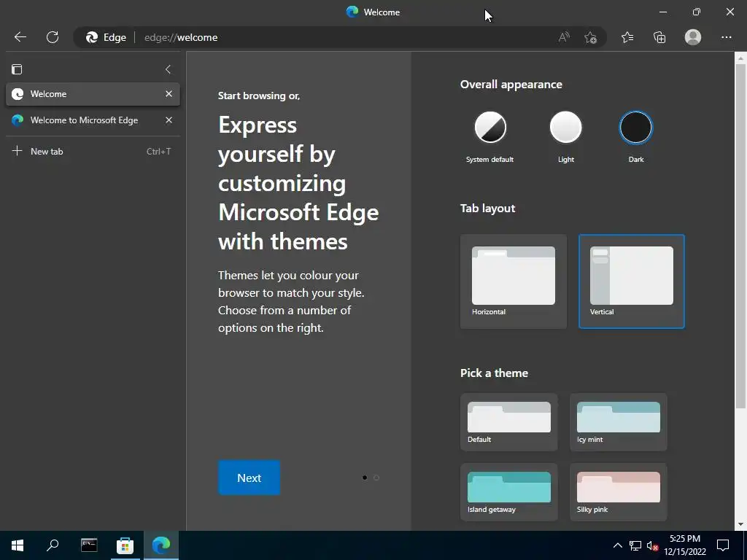This screenshot has height=560, width=747.
Task: Choose Vertical tab layout
Action: click(x=632, y=281)
